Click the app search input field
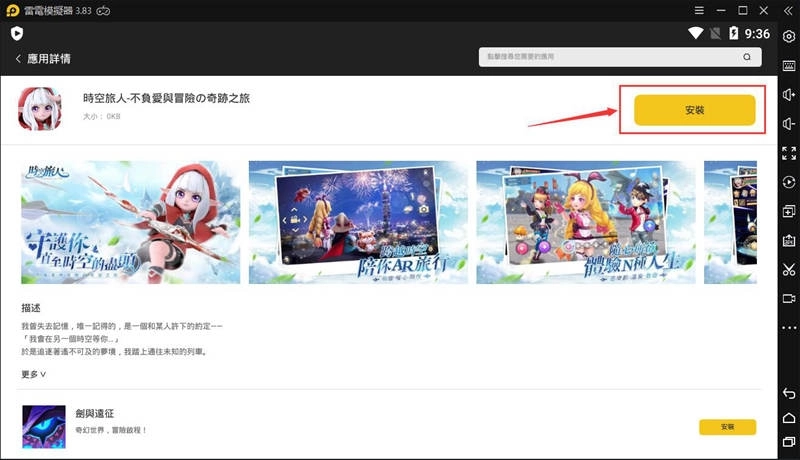800x460 pixels. click(622, 59)
